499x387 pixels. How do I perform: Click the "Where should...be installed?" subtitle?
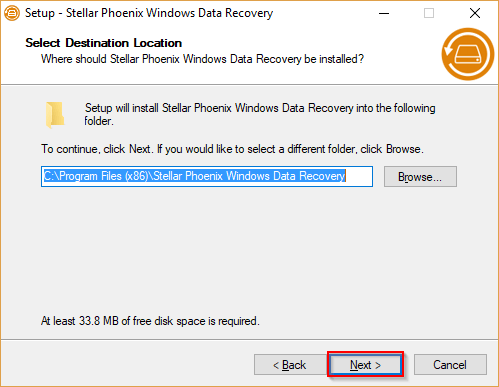pos(202,59)
